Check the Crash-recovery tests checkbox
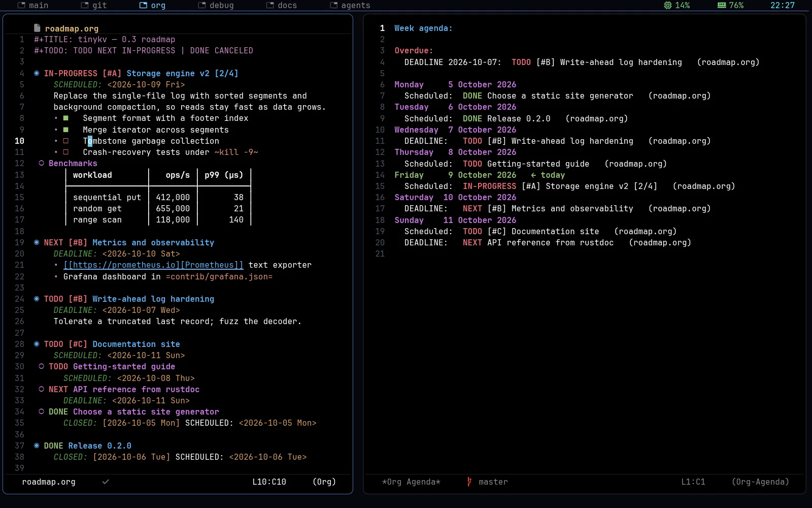812x508 pixels. tap(66, 152)
